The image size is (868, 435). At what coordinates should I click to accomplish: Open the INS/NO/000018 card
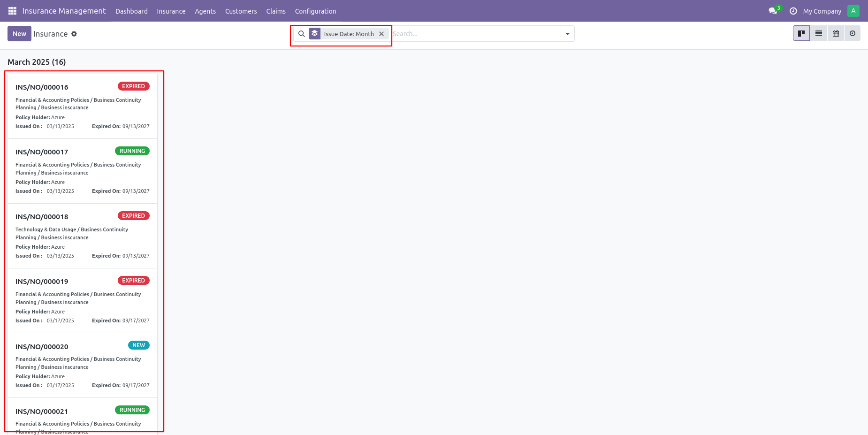[83, 236]
